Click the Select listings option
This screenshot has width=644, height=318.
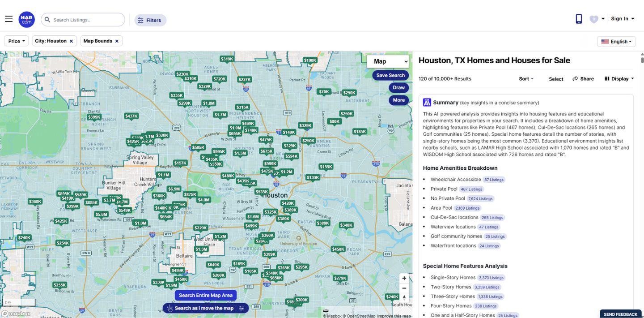556,79
